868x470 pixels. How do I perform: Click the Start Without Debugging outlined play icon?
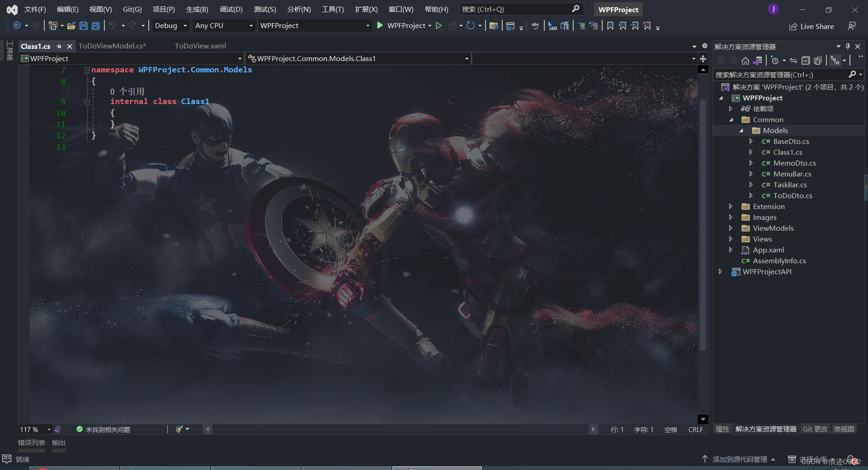click(439, 26)
